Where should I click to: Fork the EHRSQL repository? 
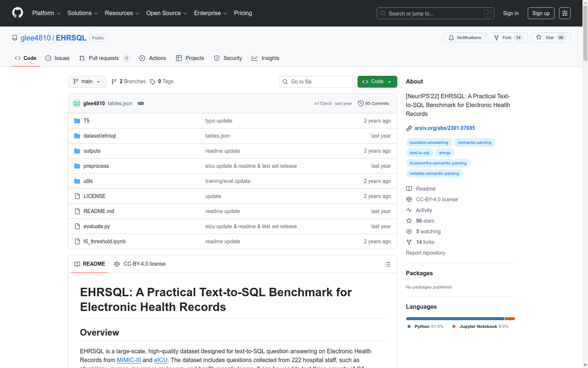tap(508, 38)
